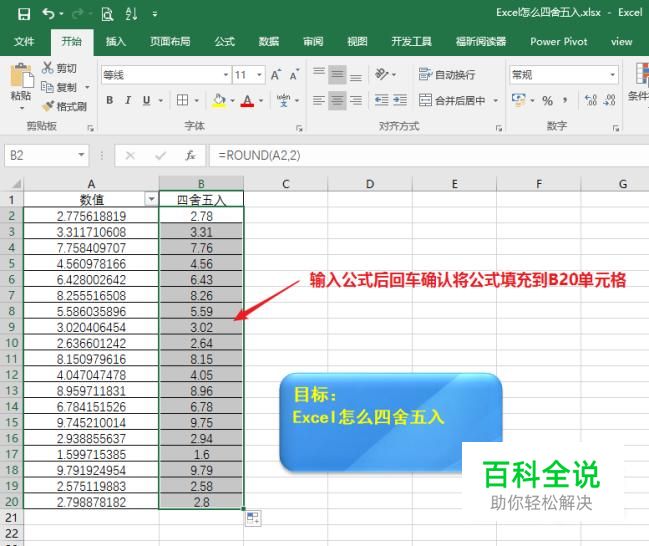Open the font size dropdown showing 11
The width and height of the screenshot is (649, 546).
click(x=260, y=75)
